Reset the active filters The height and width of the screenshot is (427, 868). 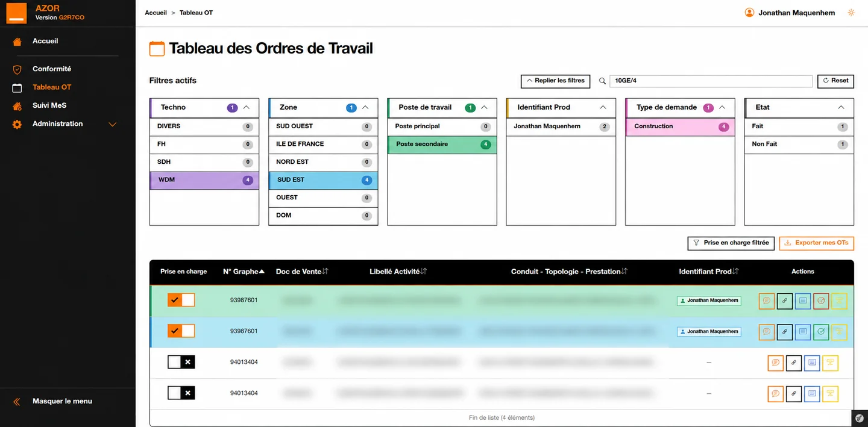click(835, 81)
